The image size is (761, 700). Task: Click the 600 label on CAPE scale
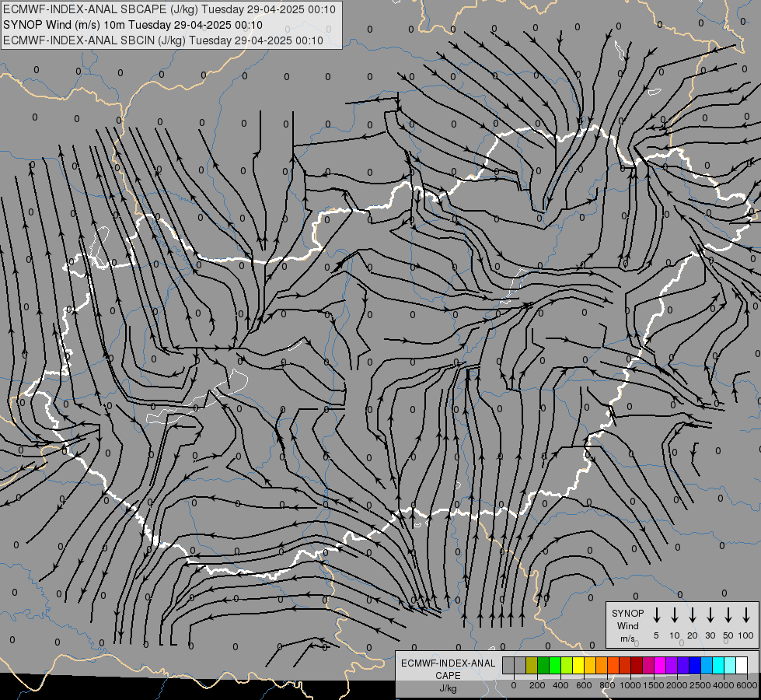coord(584,685)
